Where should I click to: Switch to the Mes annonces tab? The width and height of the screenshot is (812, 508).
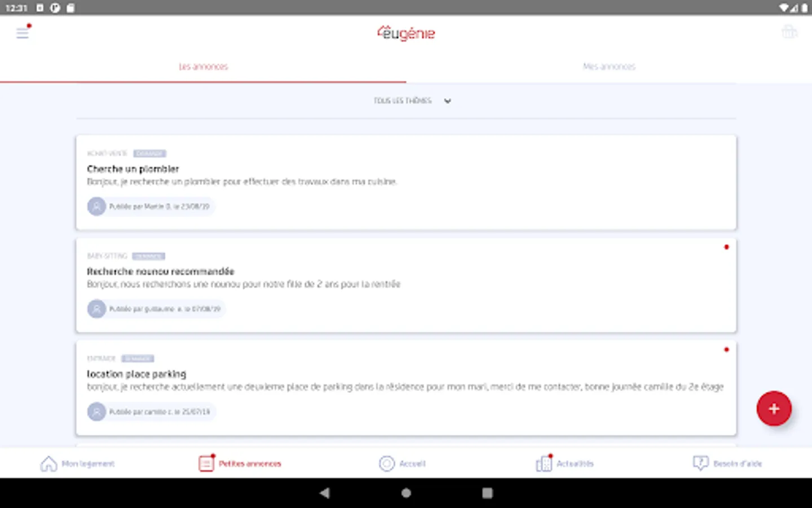[609, 67]
